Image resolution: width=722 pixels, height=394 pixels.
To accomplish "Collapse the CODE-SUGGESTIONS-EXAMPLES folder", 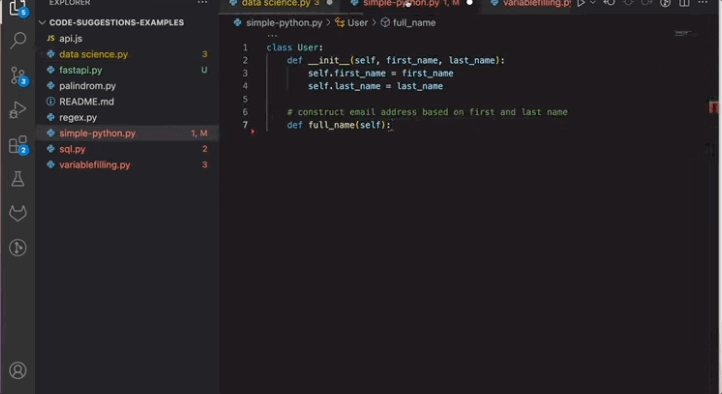I will (112, 23).
